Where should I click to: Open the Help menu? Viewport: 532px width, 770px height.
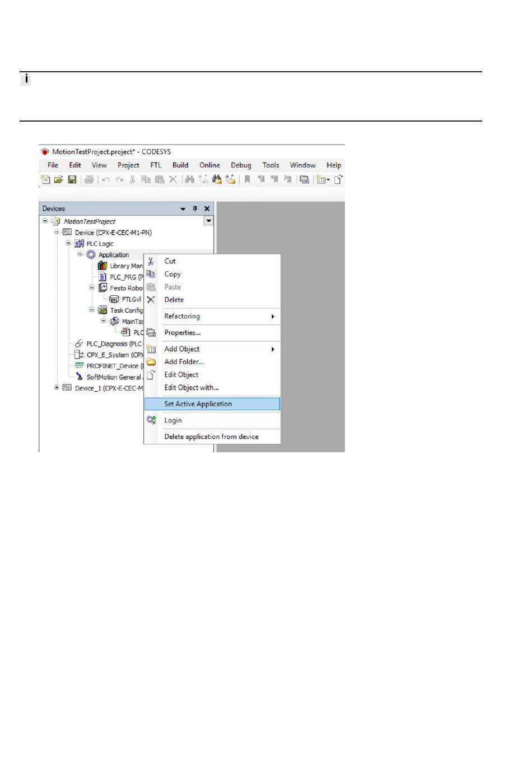pos(334,165)
